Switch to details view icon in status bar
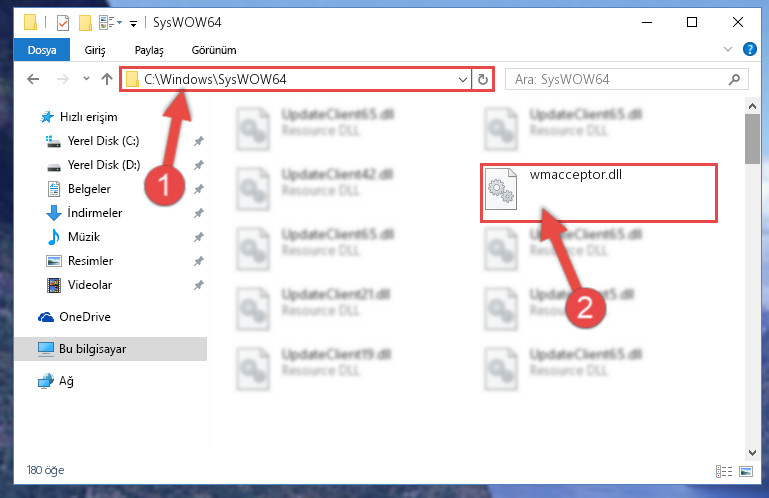Screen dimensions: 769x498 click(x=723, y=472)
